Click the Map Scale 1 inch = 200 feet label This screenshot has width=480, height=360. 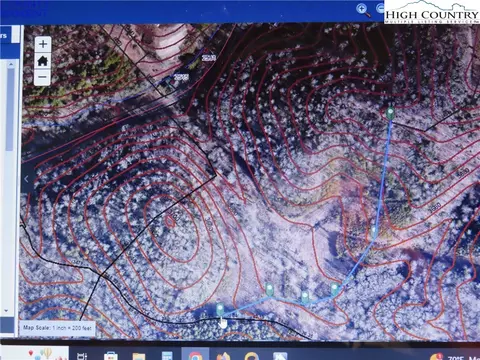coord(57,328)
